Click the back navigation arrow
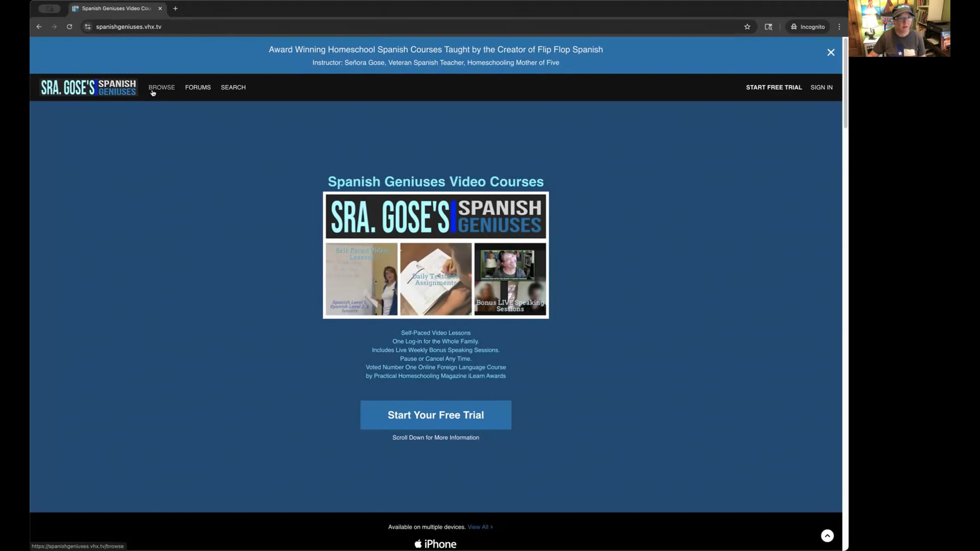Viewport: 980px width, 551px height. 39,27
